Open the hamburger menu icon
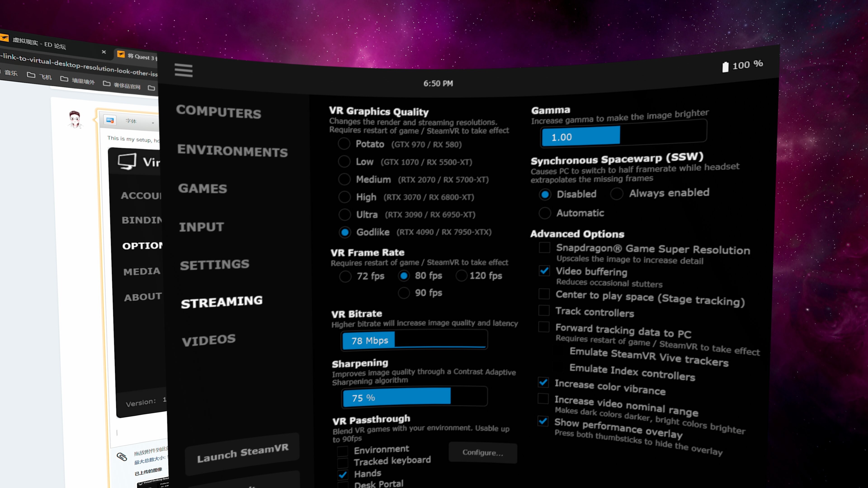 (184, 70)
